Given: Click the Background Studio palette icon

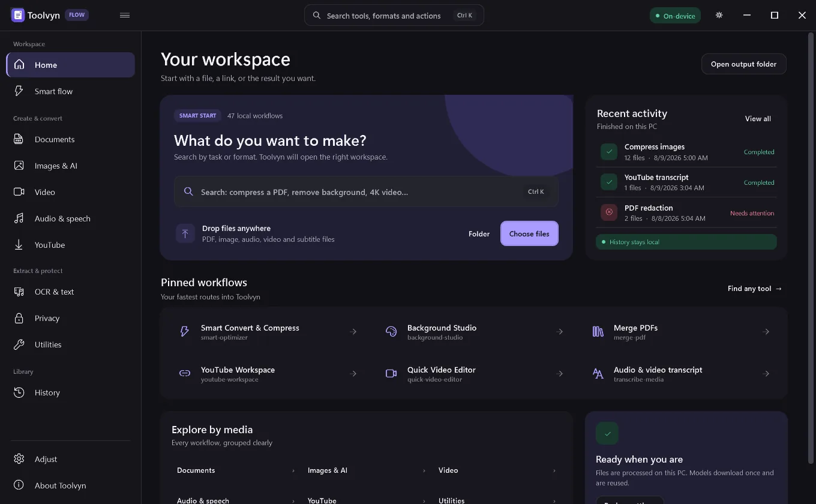Looking at the screenshot, I should (x=391, y=332).
